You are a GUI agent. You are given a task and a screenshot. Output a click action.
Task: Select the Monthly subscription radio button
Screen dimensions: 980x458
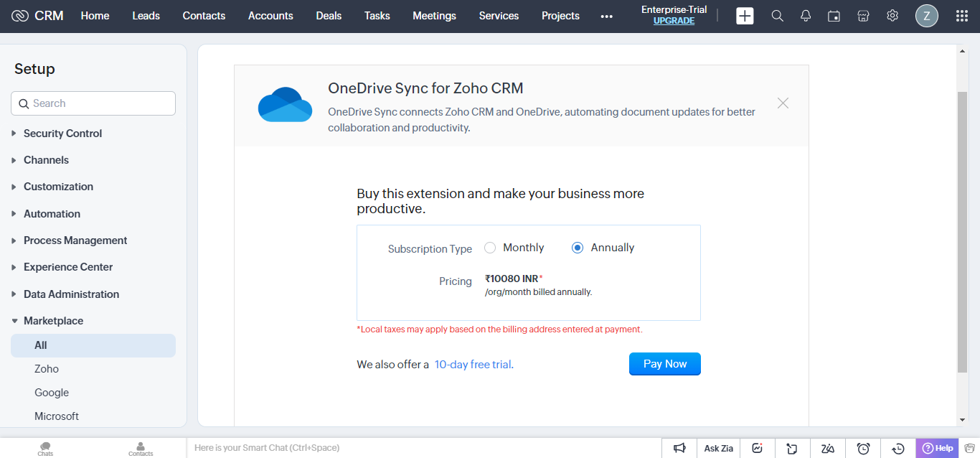490,248
